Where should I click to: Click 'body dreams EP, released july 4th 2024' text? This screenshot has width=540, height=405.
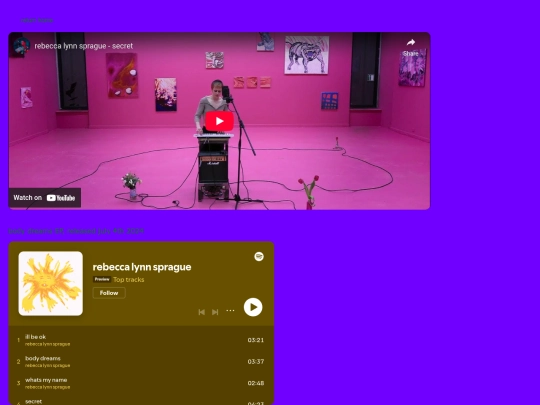click(x=76, y=231)
